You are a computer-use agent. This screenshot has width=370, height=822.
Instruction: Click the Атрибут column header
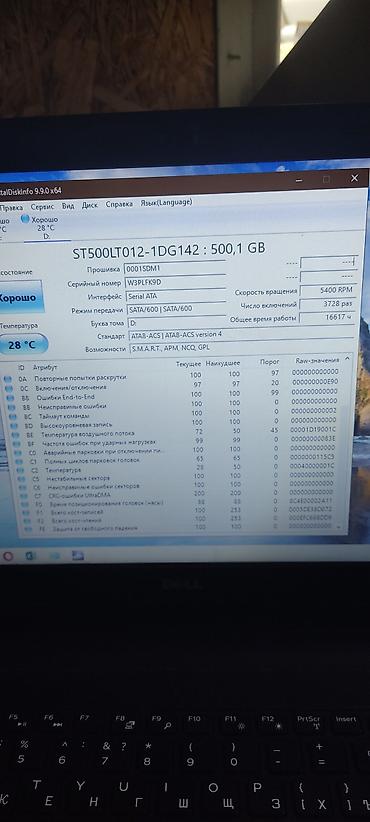(x=45, y=367)
